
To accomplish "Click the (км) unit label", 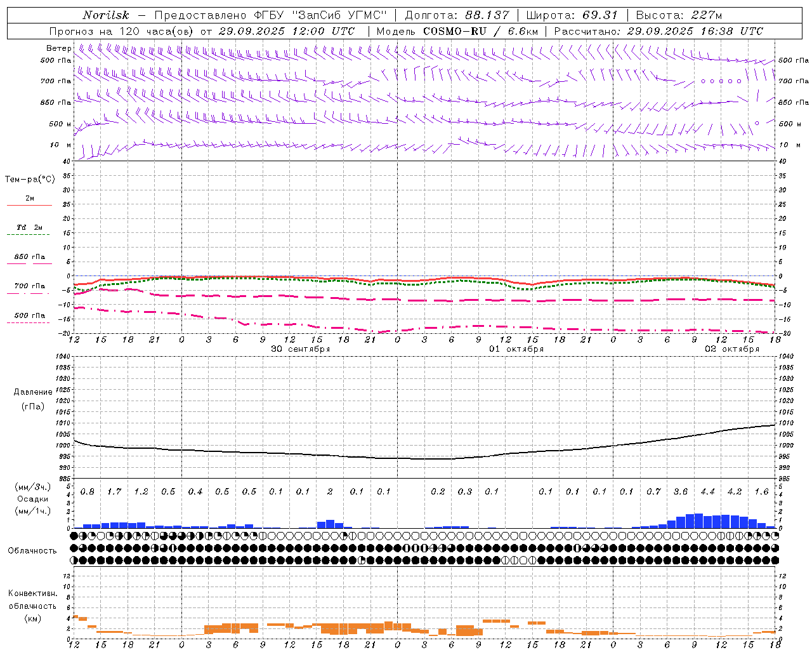I will click(34, 618).
